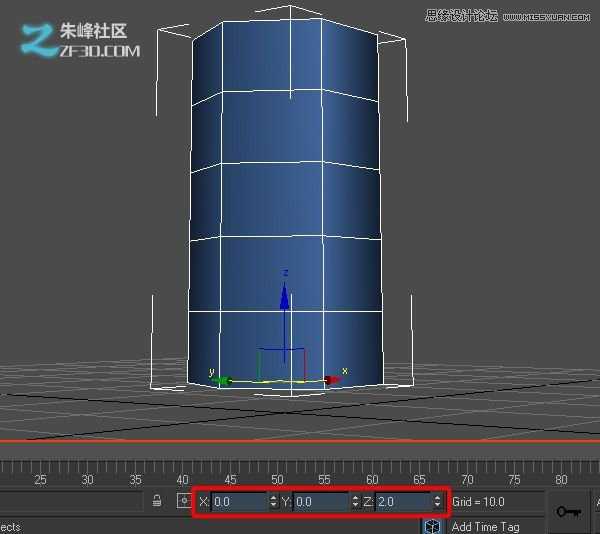This screenshot has height=534, width=600.
Task: Toggle the Selection Lock padlock icon
Action: pyautogui.click(x=157, y=501)
